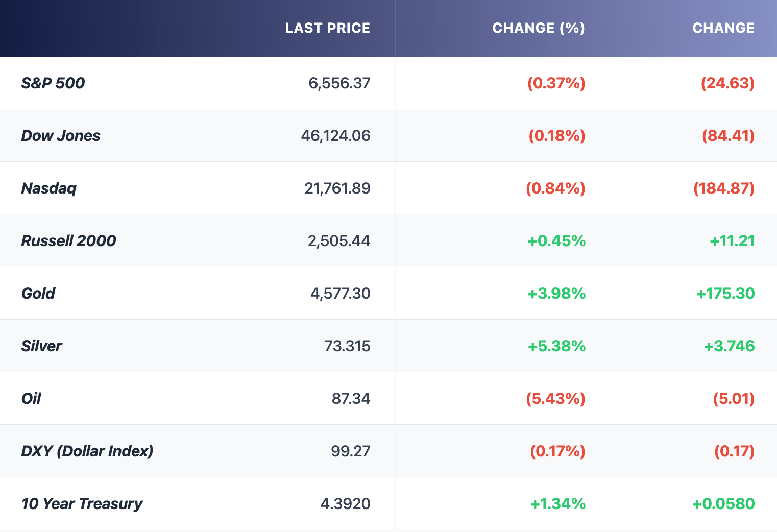Screen dimensions: 777x532
Task: Click the LAST PRICE column header
Action: (x=327, y=28)
